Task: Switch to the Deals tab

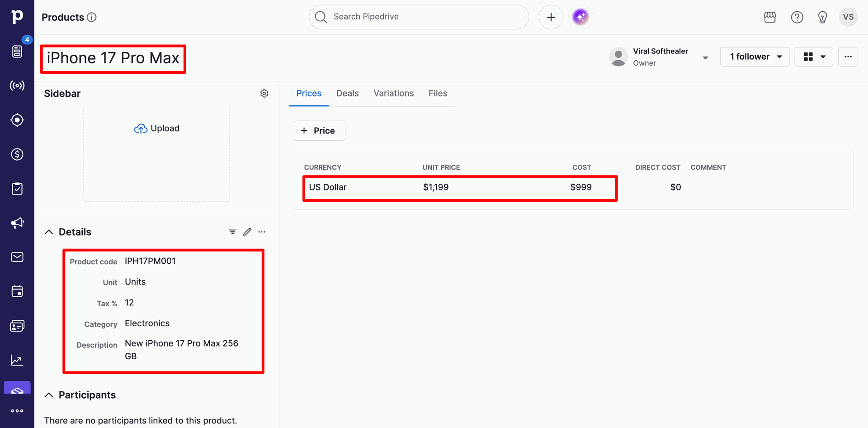Action: coord(347,93)
